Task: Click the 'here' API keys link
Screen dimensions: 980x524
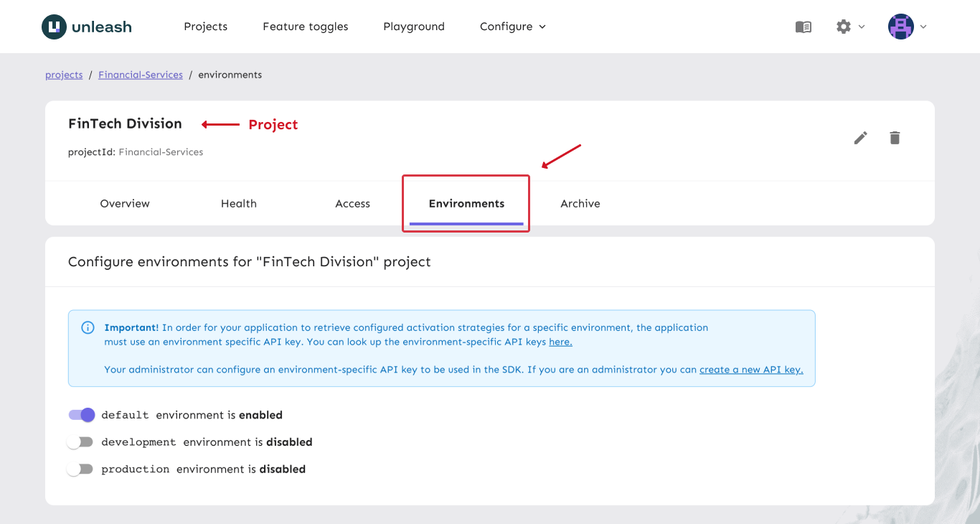Action: click(560, 342)
